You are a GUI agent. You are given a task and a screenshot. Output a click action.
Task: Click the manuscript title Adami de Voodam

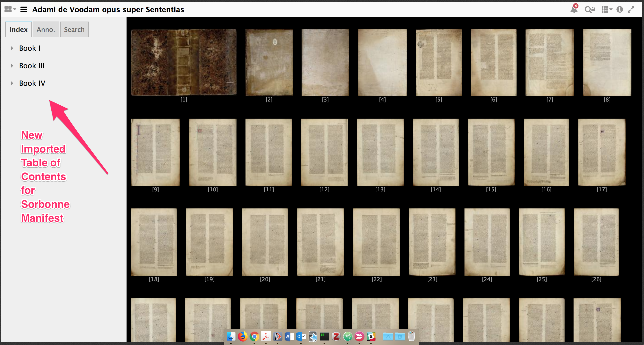[108, 9]
